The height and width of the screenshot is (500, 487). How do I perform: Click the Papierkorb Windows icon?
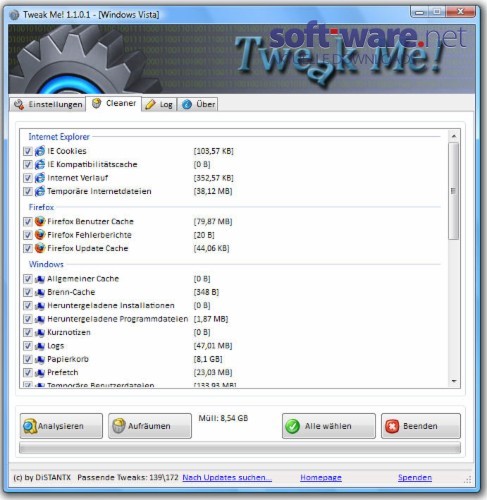[40, 359]
